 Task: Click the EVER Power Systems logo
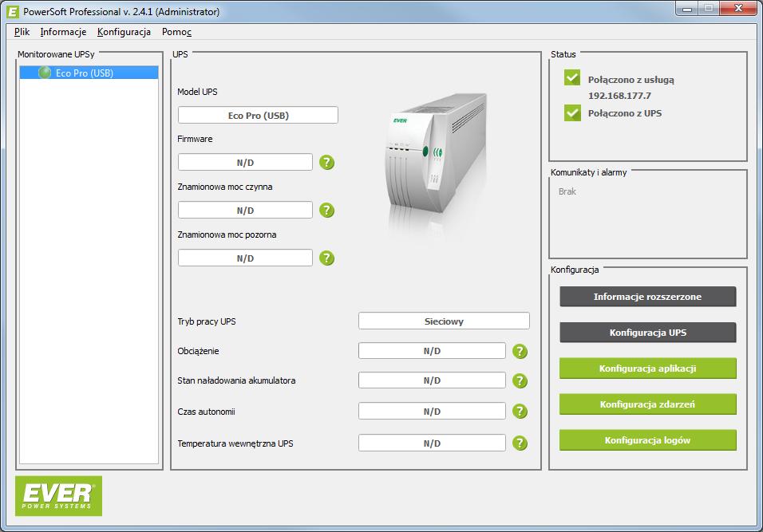[58, 496]
